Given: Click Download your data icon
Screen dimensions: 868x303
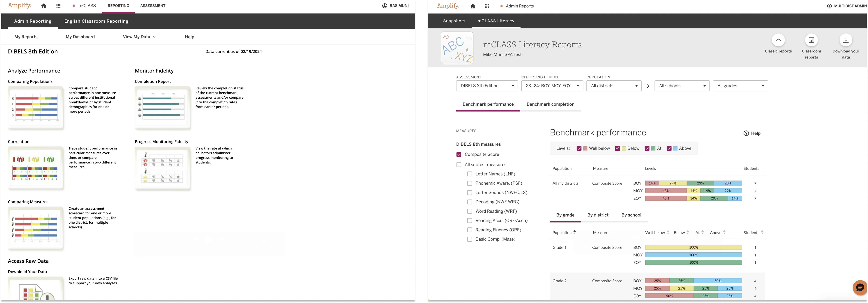Looking at the screenshot, I should tap(846, 40).
